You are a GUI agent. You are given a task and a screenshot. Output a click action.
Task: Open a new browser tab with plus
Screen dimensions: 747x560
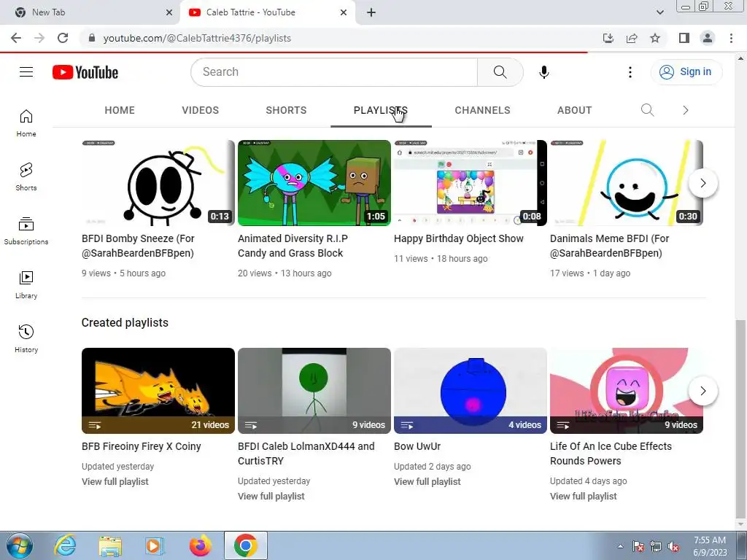point(371,12)
